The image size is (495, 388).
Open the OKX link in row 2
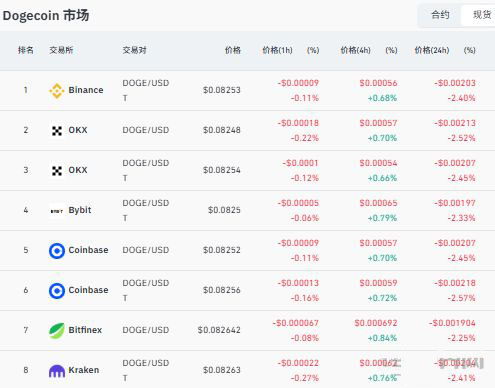click(x=78, y=130)
